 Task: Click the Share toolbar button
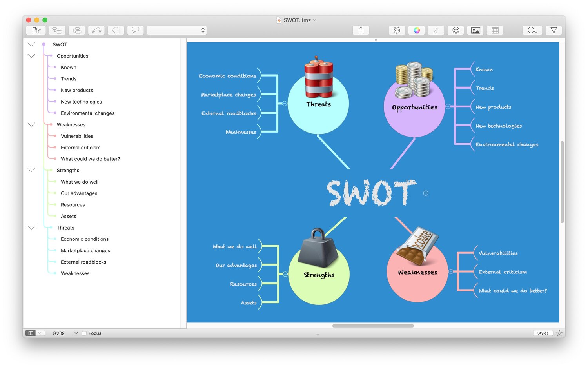[x=361, y=30]
